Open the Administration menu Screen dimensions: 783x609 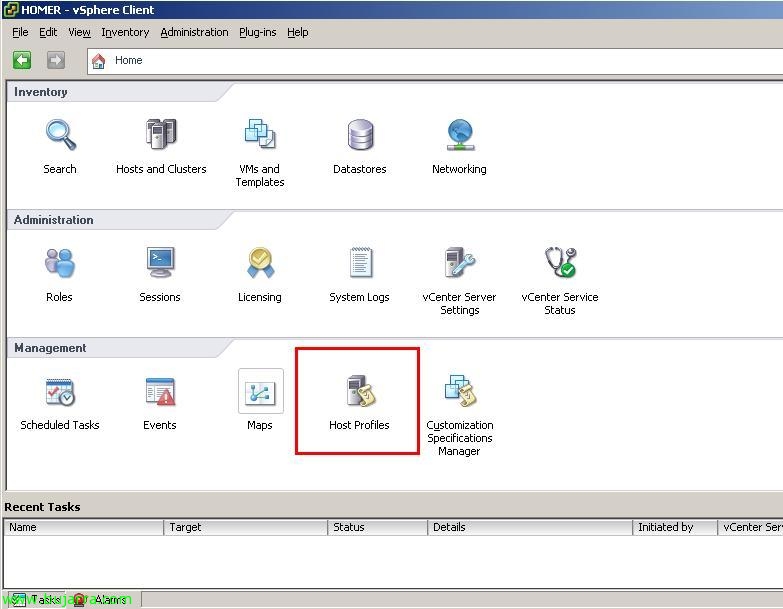(194, 32)
